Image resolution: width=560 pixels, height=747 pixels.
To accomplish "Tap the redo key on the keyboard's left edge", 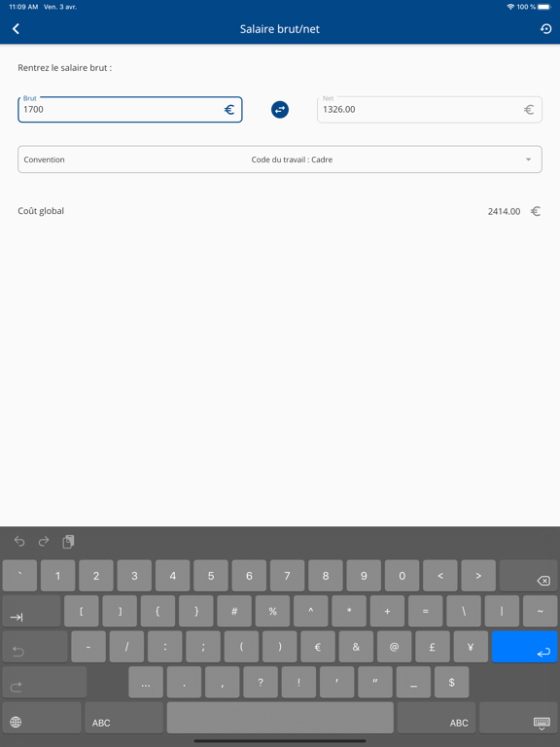I will click(45, 682).
